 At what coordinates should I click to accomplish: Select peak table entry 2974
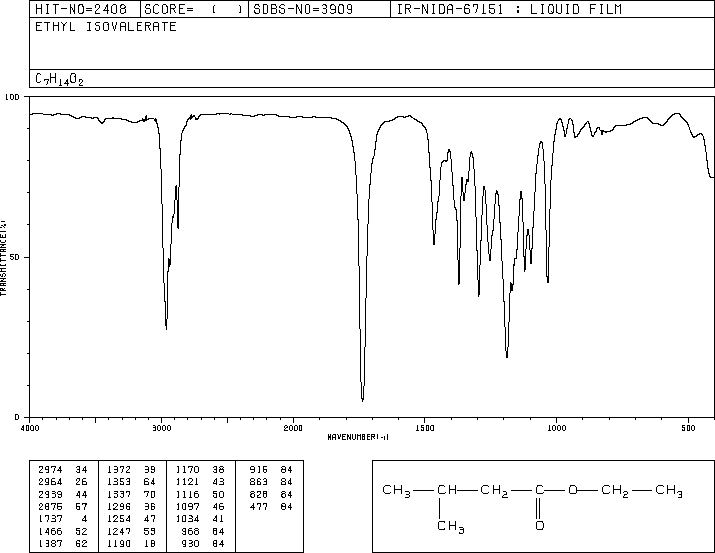pyautogui.click(x=51, y=470)
